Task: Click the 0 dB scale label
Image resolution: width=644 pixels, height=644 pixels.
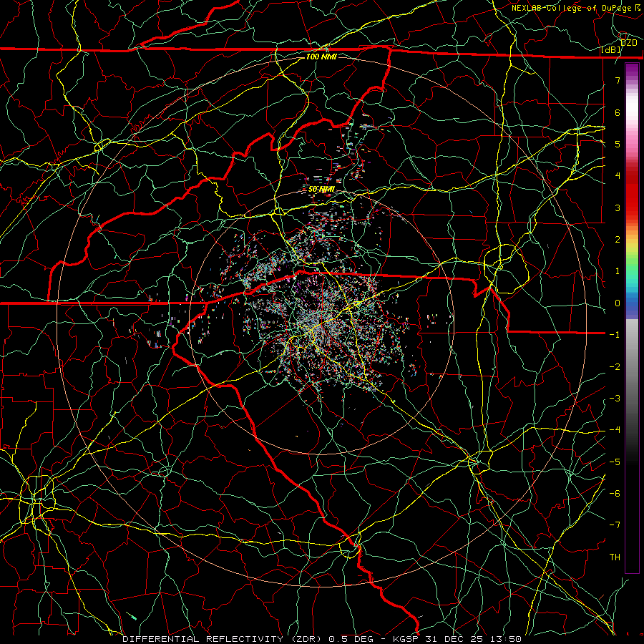Action: 618,303
